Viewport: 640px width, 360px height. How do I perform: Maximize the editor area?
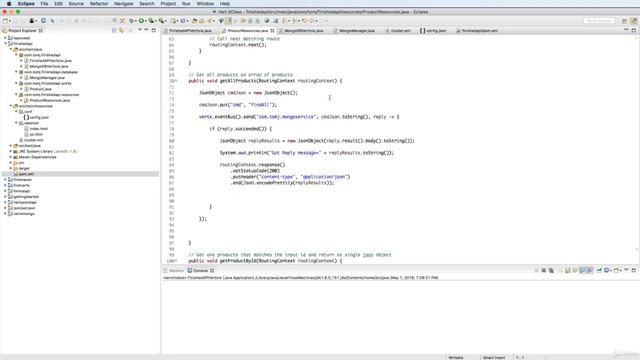(634, 30)
